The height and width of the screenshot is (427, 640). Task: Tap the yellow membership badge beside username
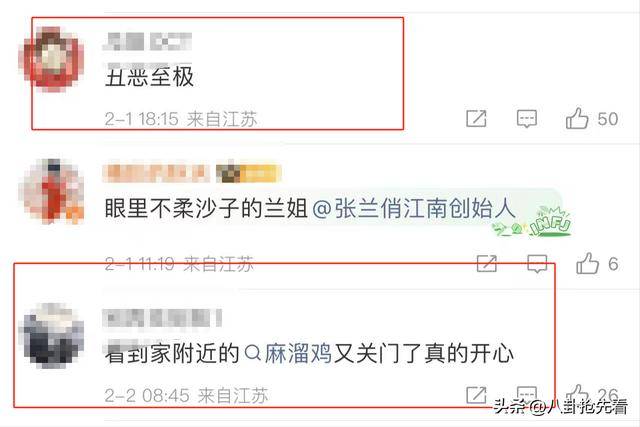click(249, 173)
